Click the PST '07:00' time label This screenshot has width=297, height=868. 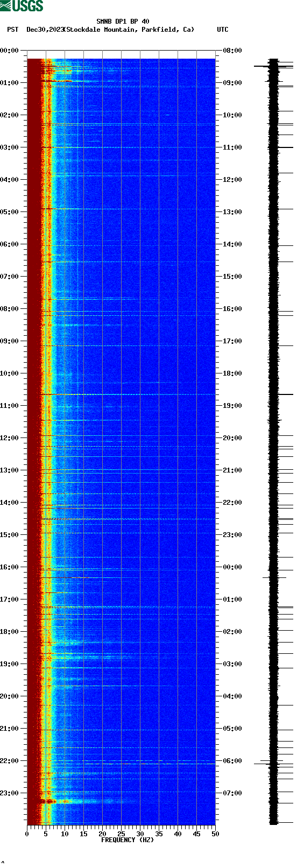coord(10,277)
